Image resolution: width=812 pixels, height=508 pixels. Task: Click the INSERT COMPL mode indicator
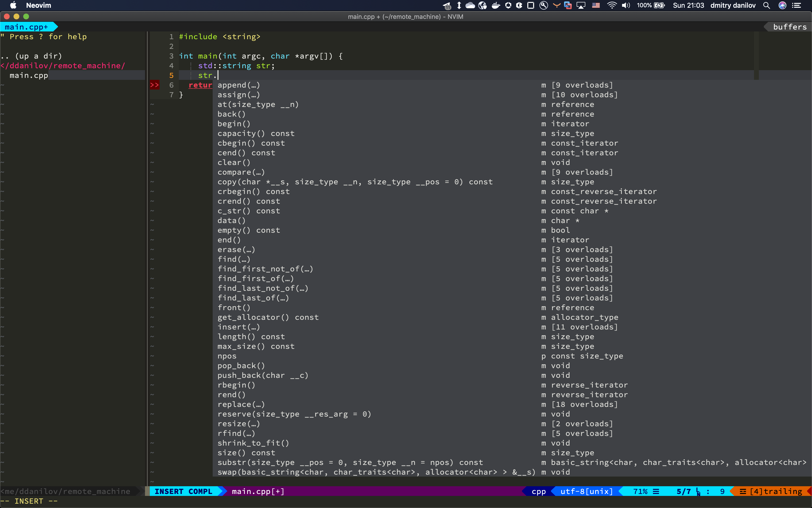pos(183,491)
